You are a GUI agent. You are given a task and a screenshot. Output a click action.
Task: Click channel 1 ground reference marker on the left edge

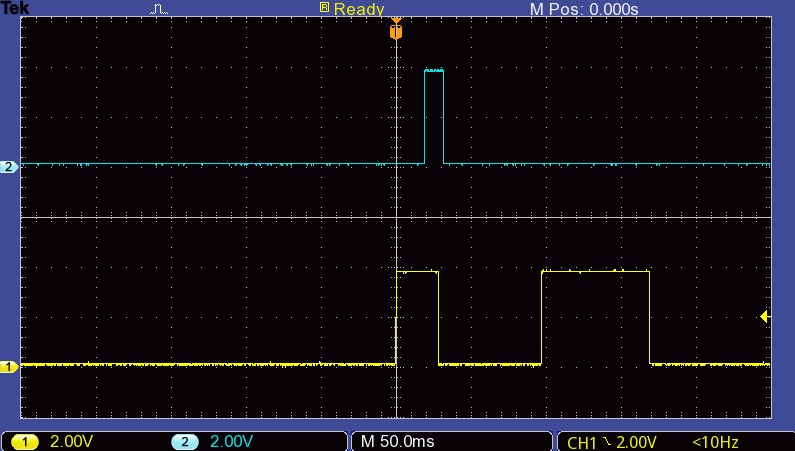9,366
